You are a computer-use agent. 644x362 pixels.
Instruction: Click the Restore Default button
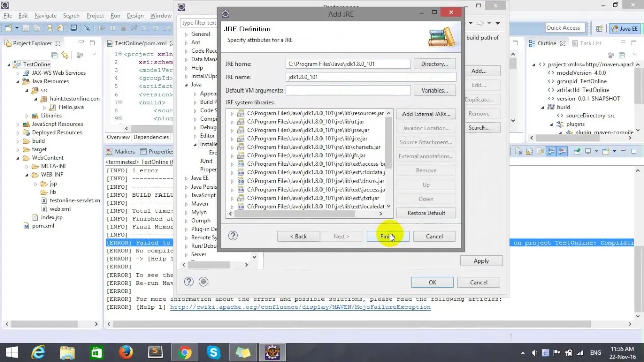pos(426,213)
